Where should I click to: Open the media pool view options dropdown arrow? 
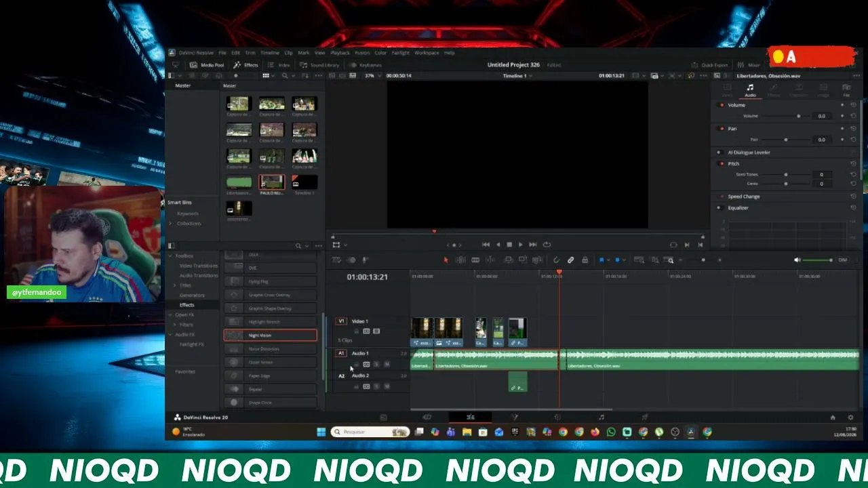tap(274, 75)
